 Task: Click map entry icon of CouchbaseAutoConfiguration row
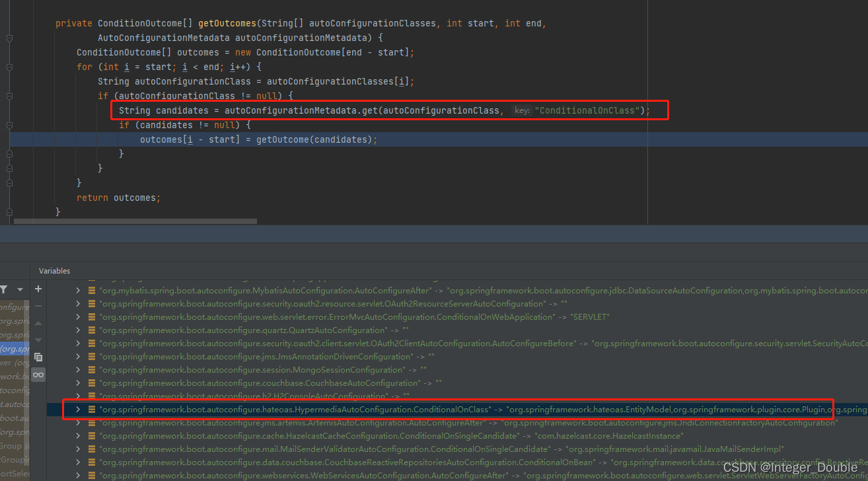click(x=92, y=383)
